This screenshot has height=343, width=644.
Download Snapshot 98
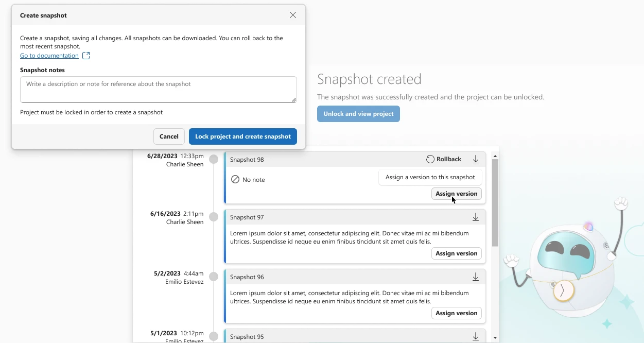476,159
